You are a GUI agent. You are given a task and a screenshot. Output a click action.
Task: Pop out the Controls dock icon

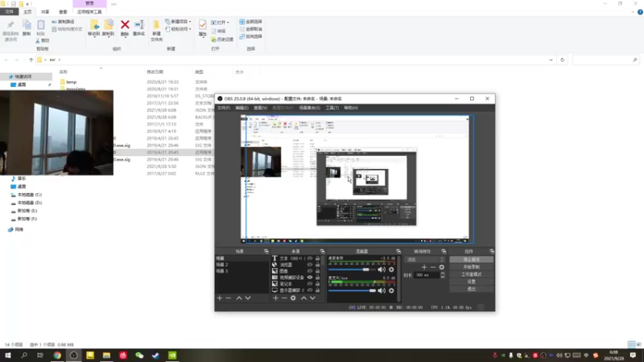coord(492,251)
